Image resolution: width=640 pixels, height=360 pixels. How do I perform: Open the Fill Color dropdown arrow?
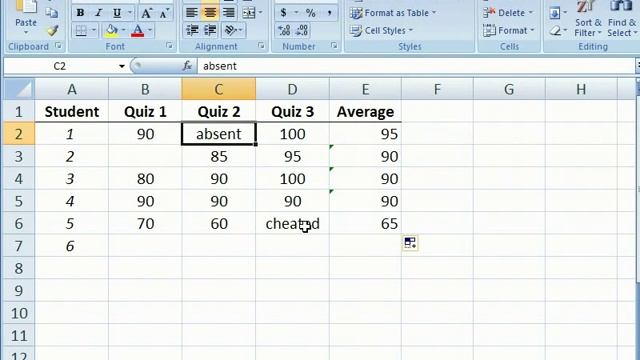pyautogui.click(x=123, y=31)
